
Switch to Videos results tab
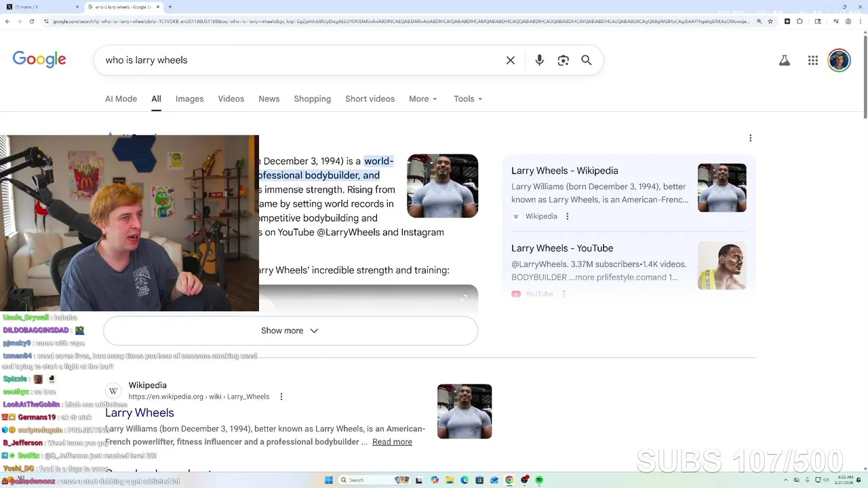click(231, 99)
